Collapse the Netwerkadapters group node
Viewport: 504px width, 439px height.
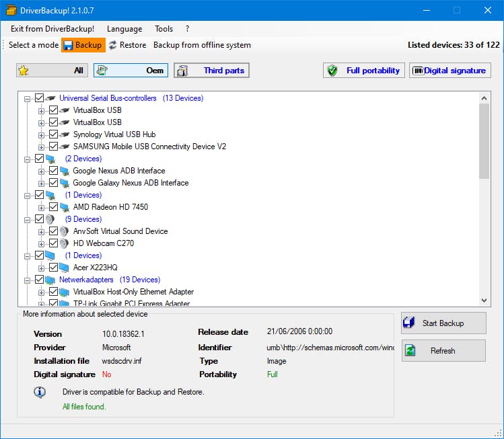pyautogui.click(x=28, y=280)
